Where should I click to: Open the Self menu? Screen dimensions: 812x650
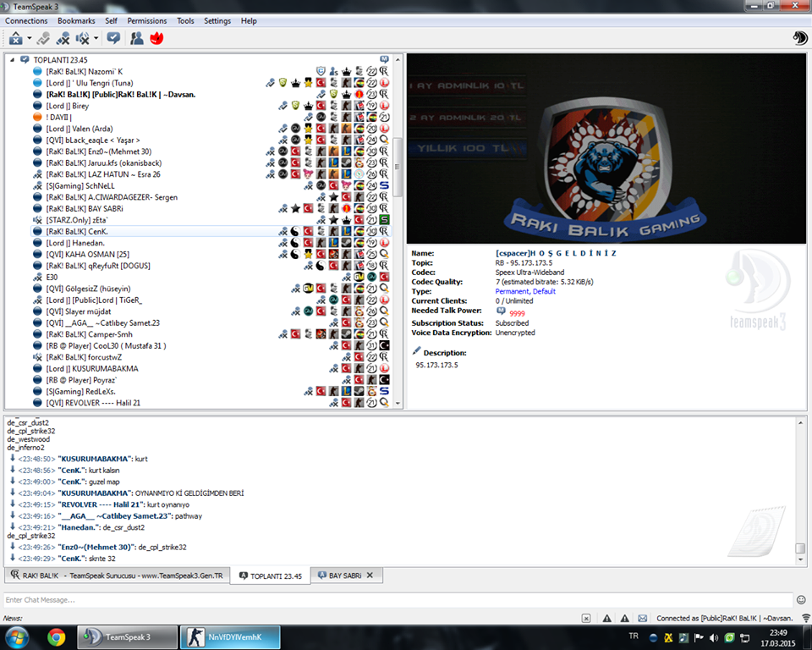(x=111, y=20)
